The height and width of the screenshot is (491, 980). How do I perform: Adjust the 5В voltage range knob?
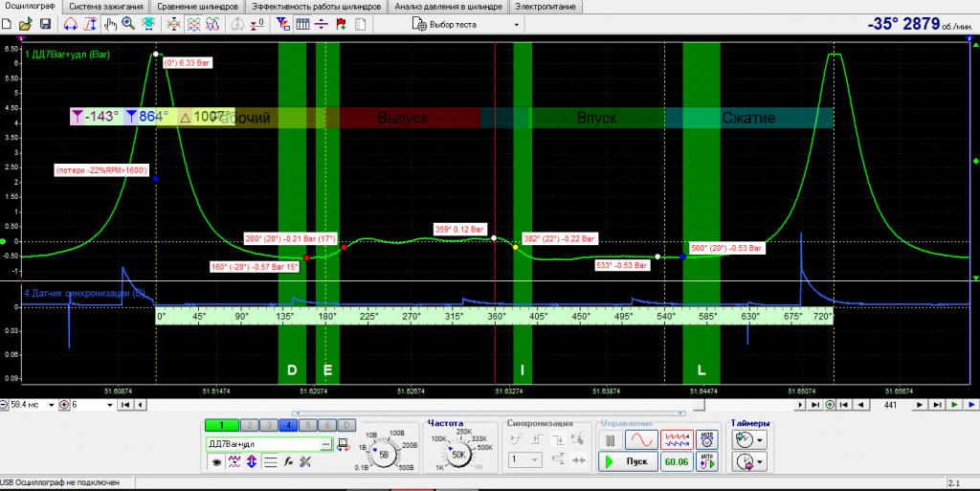384,455
